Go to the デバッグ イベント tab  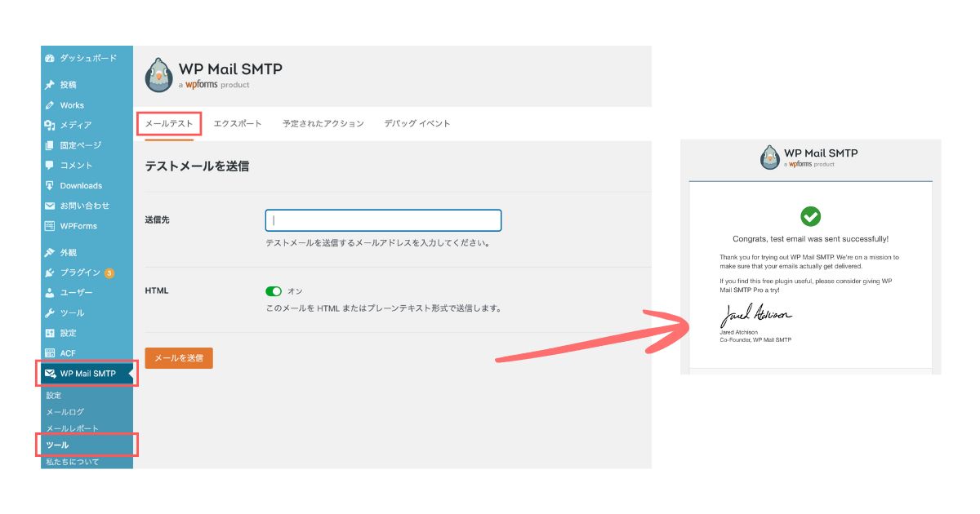[417, 123]
